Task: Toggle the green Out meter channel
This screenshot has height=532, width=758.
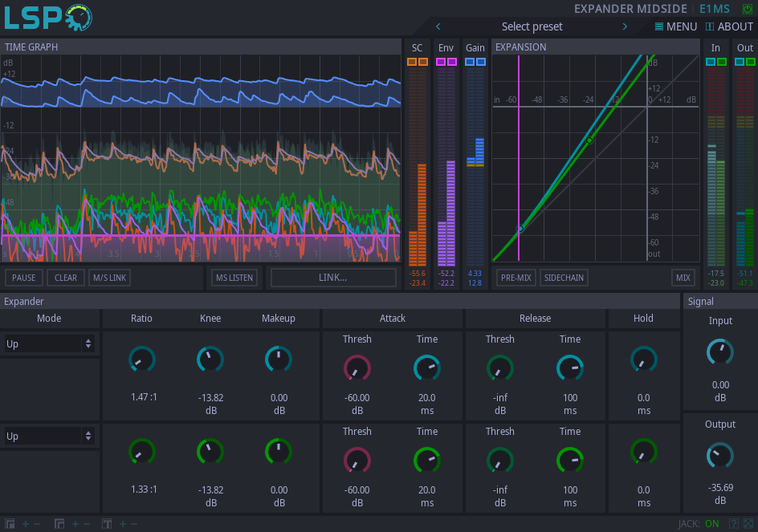Action: 751,62
